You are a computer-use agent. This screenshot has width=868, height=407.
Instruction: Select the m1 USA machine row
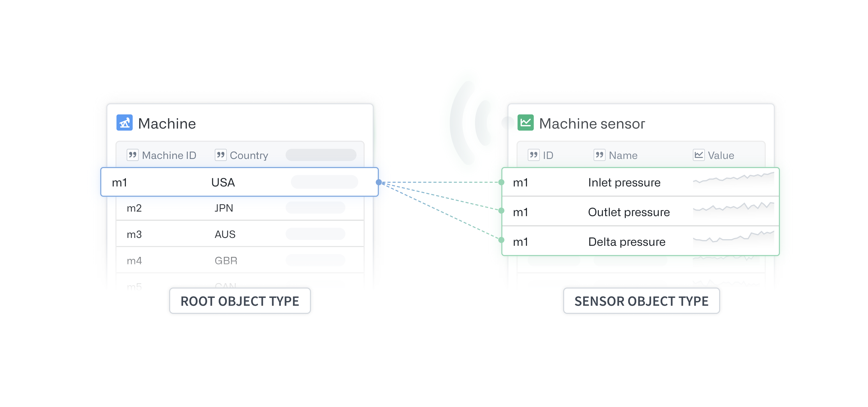(240, 182)
